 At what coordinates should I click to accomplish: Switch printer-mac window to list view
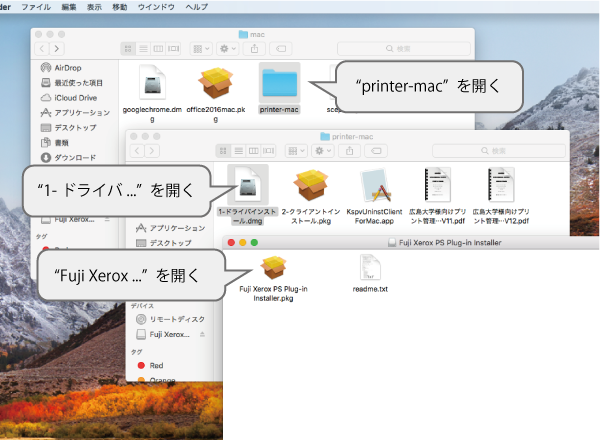pyautogui.click(x=238, y=151)
